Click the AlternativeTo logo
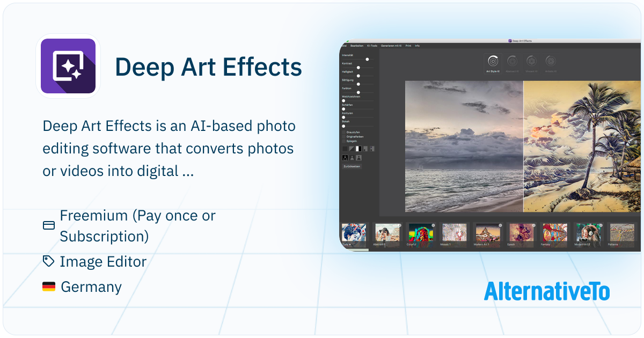This screenshot has width=644, height=338. tap(547, 291)
